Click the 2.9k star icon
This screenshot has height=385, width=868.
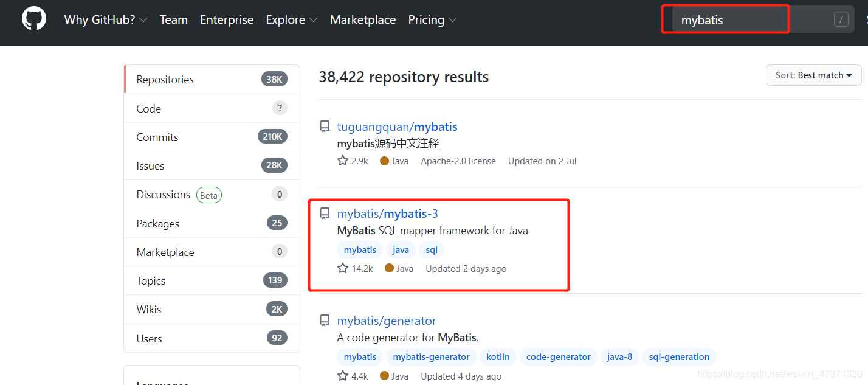click(x=343, y=161)
